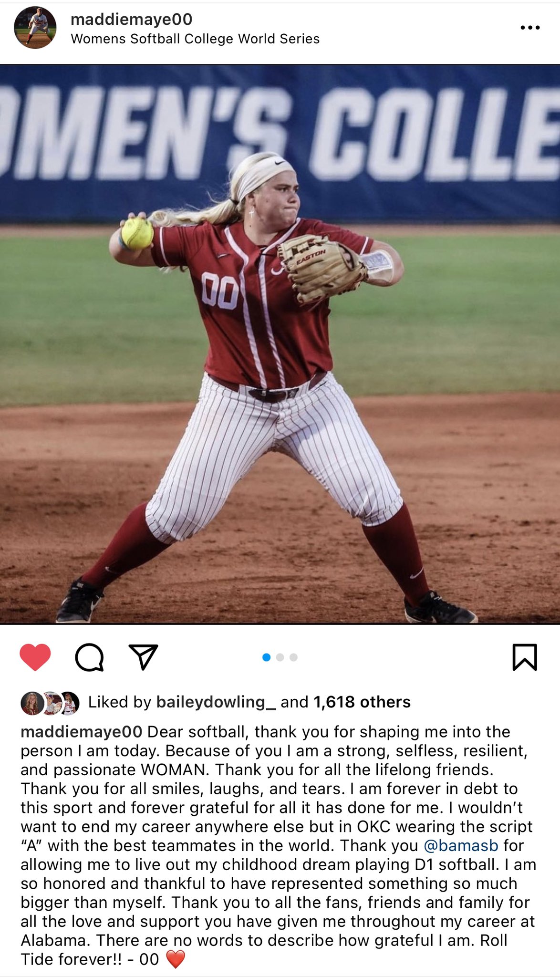This screenshot has width=560, height=977.
Task: Select the first blue carousel dot
Action: (267, 657)
